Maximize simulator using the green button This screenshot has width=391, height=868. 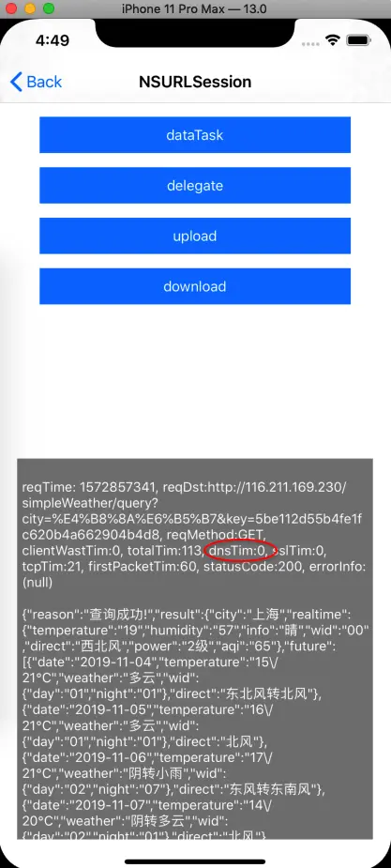[49, 8]
